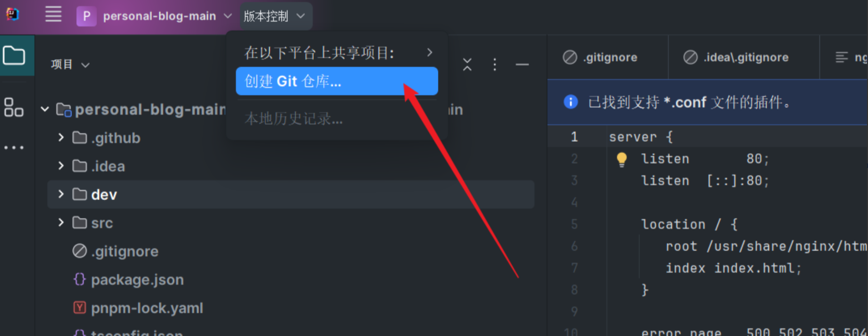The image size is (868, 336).
Task: Switch to the .gitignore editor tab
Action: (600, 57)
